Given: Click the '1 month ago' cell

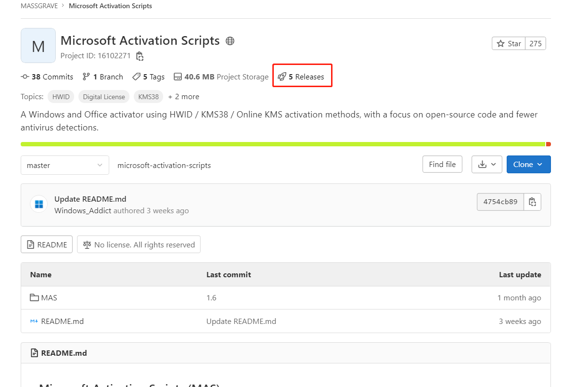Looking at the screenshot, I should tap(519, 298).
